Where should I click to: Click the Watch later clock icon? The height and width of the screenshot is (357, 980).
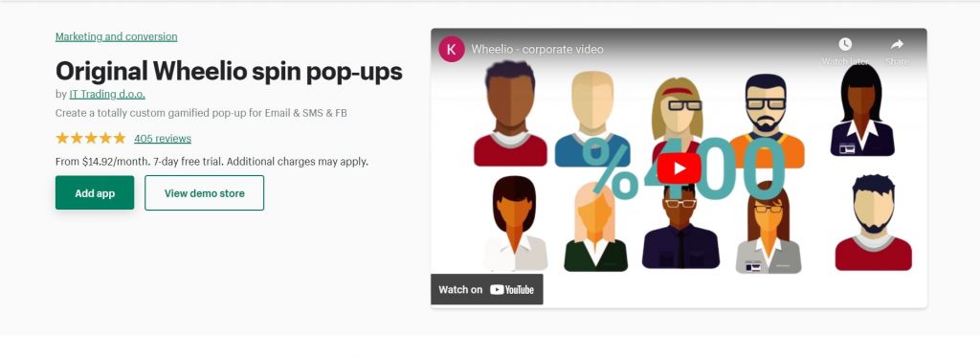click(x=845, y=44)
